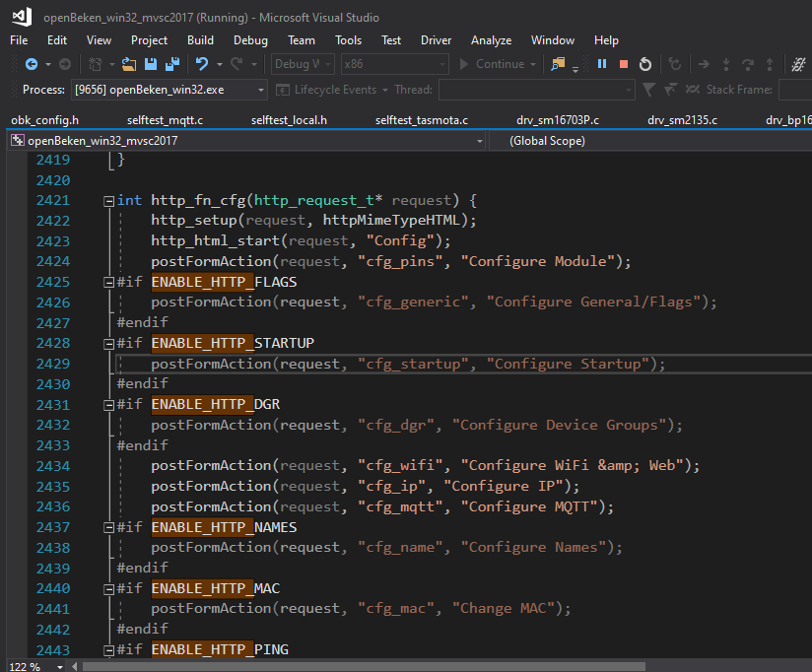The width and height of the screenshot is (812, 672).
Task: Collapse the #if ENABLE_HTTP_FLAGS region
Action: [108, 282]
